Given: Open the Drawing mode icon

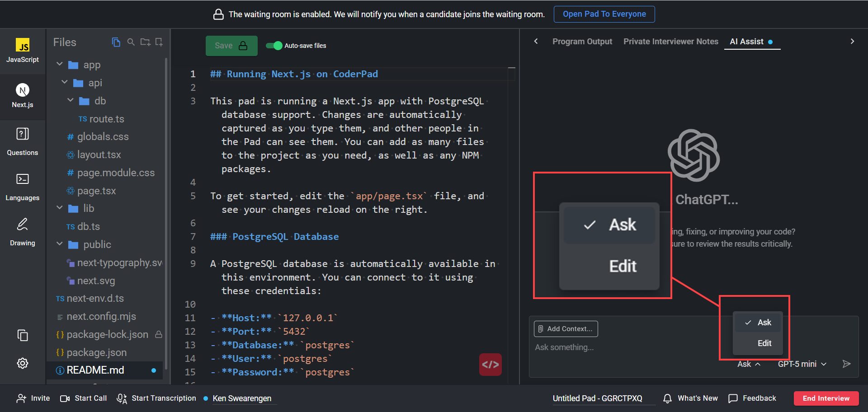Looking at the screenshot, I should click(x=22, y=225).
